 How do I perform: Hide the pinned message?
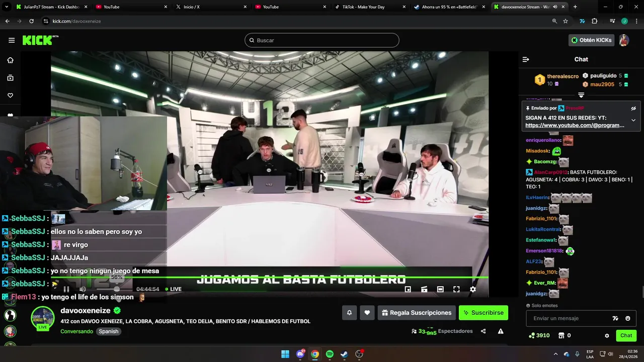click(x=633, y=108)
